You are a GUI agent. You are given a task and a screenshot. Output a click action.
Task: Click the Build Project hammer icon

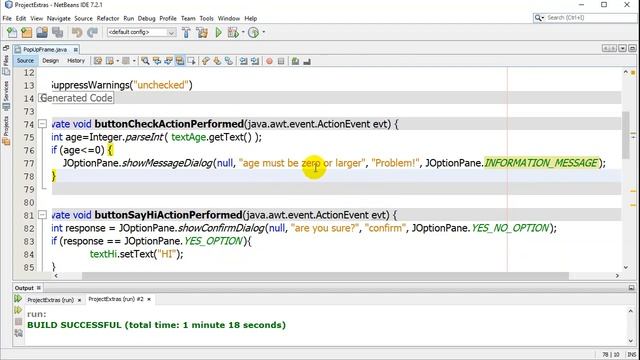pos(186,32)
